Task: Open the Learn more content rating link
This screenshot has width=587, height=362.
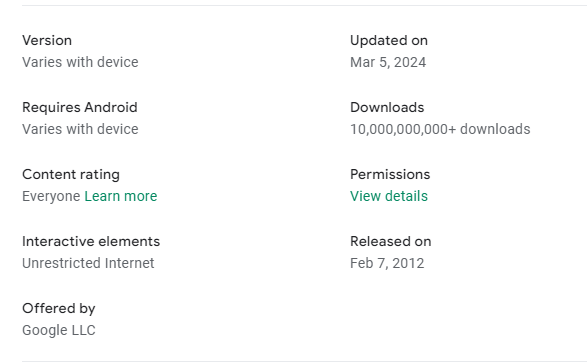Action: 121,196
